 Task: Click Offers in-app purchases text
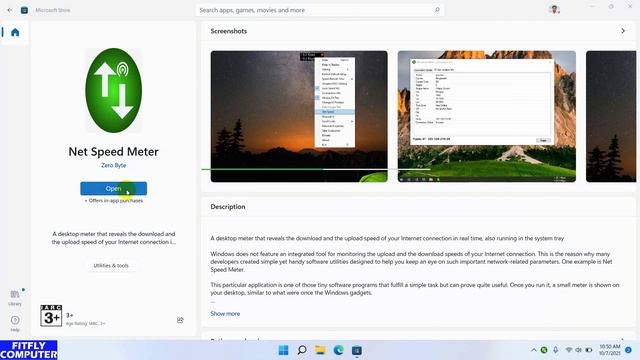point(113,200)
